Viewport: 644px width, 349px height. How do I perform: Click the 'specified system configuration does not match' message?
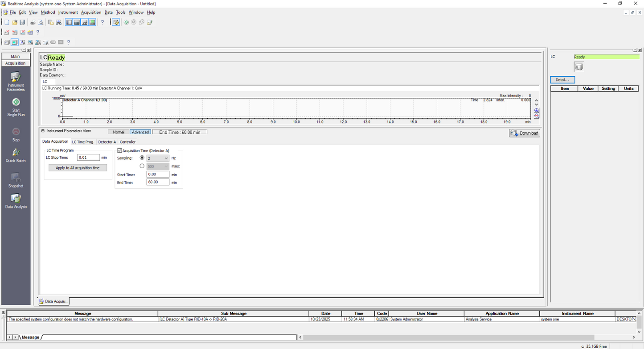(71, 320)
